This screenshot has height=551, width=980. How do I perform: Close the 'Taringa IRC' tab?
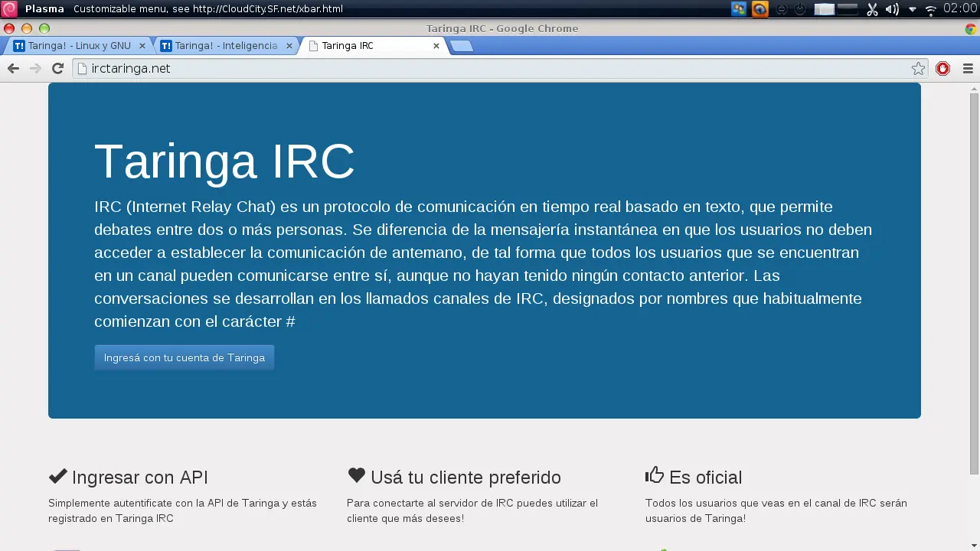(x=436, y=46)
